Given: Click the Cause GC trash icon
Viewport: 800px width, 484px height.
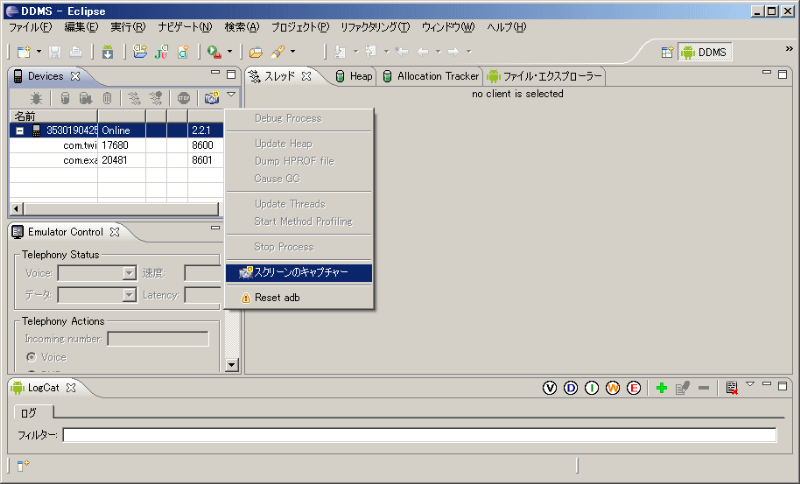Looking at the screenshot, I should [107, 98].
